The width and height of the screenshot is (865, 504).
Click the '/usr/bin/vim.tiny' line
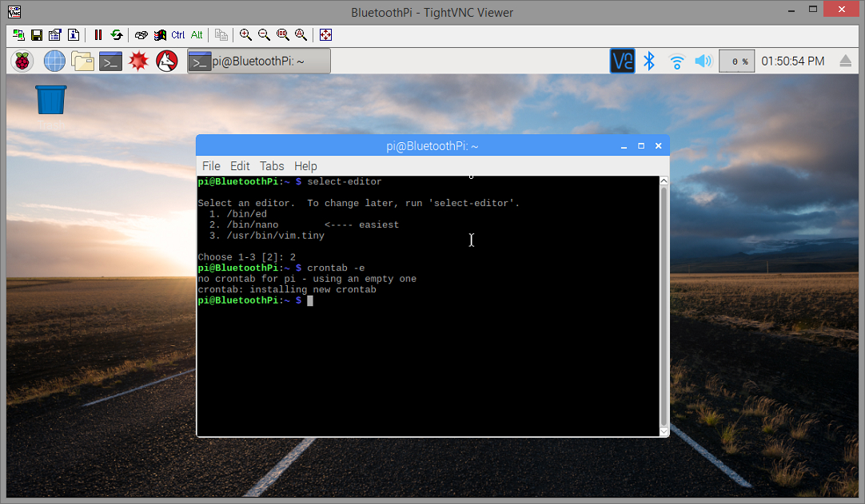266,236
